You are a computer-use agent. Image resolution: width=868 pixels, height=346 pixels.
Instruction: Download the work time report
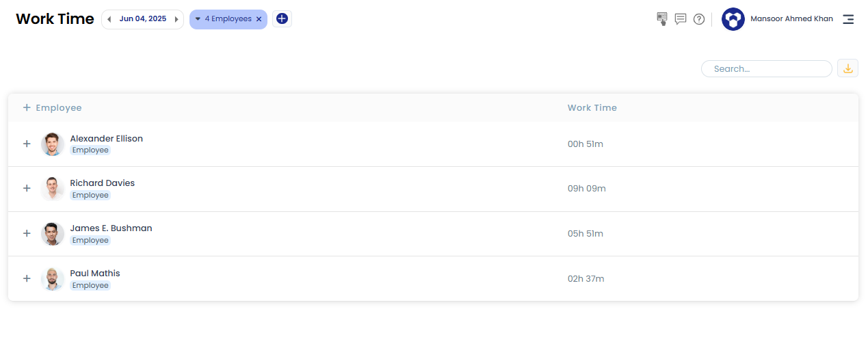click(x=847, y=68)
